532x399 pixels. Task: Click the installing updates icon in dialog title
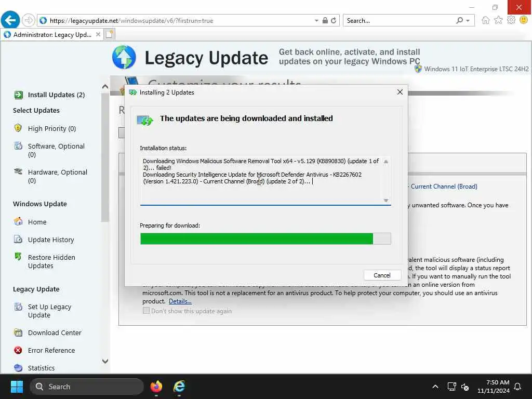(x=132, y=92)
